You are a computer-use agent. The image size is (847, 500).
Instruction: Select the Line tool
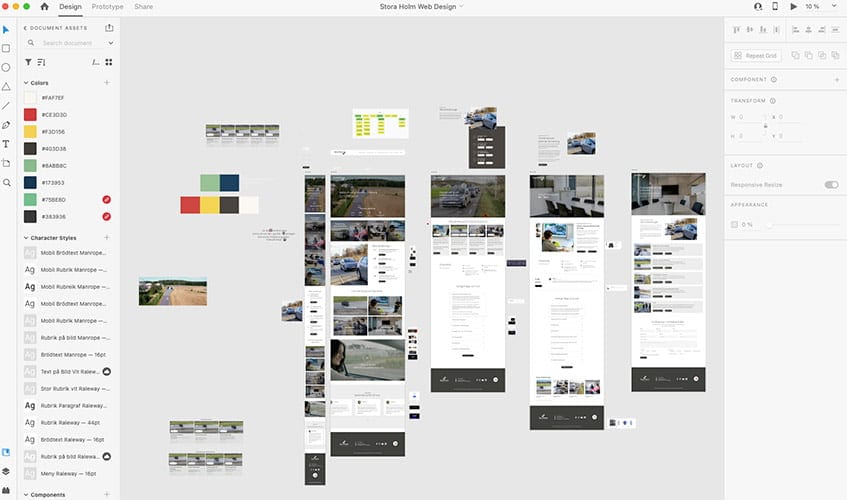click(x=6, y=106)
